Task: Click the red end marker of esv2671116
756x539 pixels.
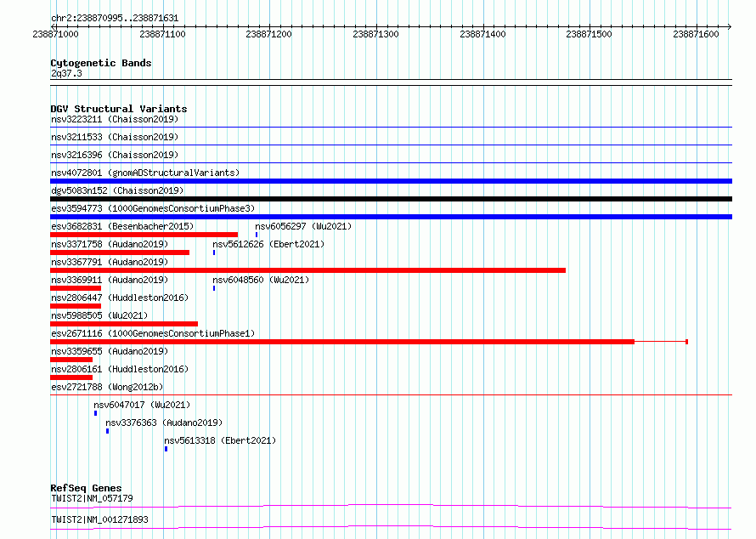Action: tap(686, 342)
